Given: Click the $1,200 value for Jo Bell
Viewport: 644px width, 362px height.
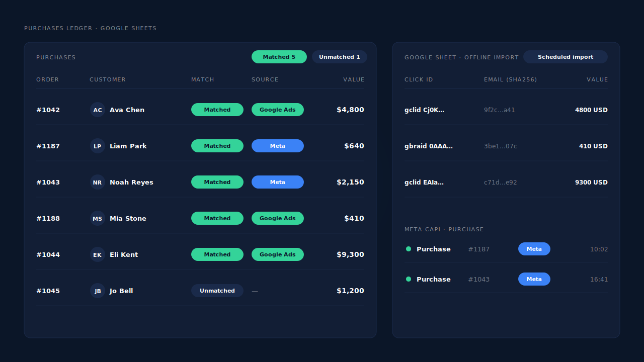Looking at the screenshot, I should (x=350, y=291).
